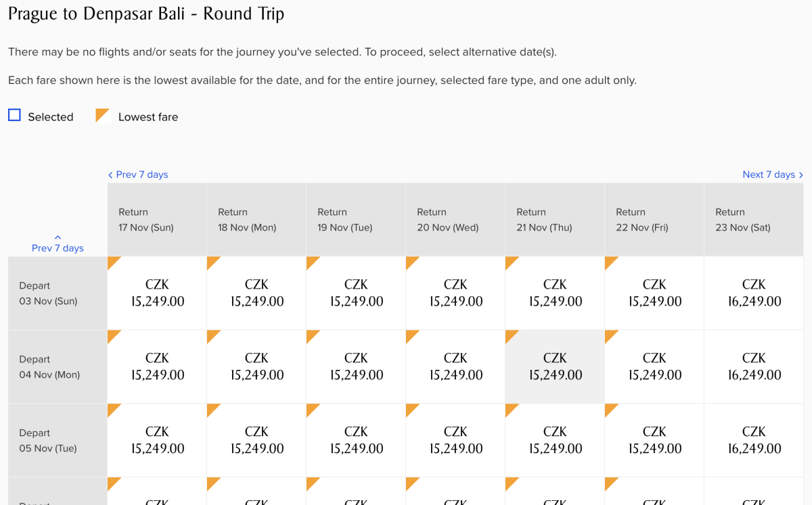The height and width of the screenshot is (505, 812).
Task: Select 04 Nov depart, 18 Nov return fare
Action: click(x=256, y=366)
